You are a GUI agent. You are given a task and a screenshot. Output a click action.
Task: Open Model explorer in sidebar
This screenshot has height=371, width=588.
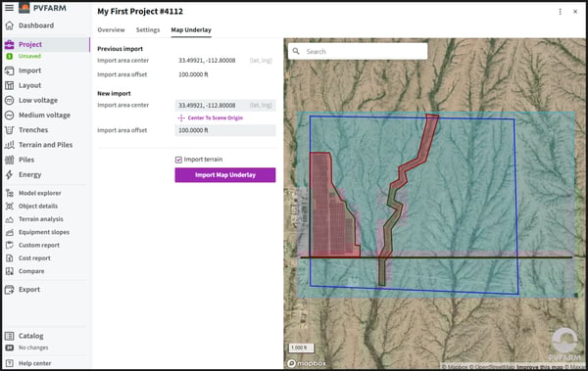pos(40,194)
